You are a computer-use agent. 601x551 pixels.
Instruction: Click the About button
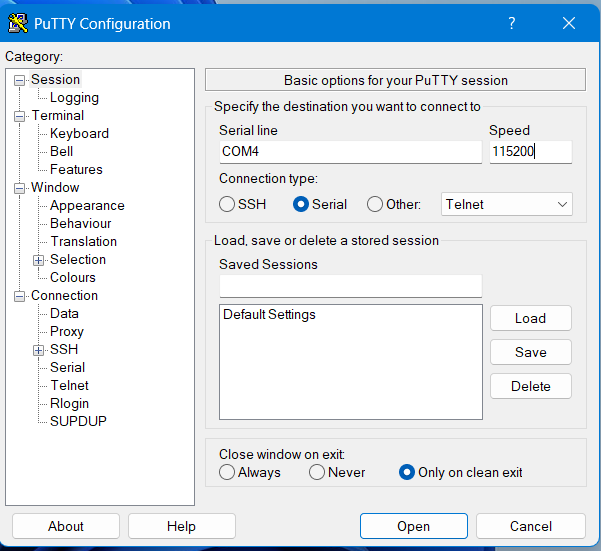pyautogui.click(x=66, y=526)
